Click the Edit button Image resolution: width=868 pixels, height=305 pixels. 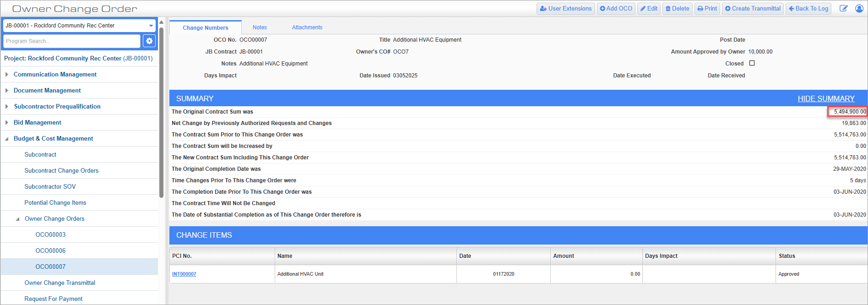(649, 9)
